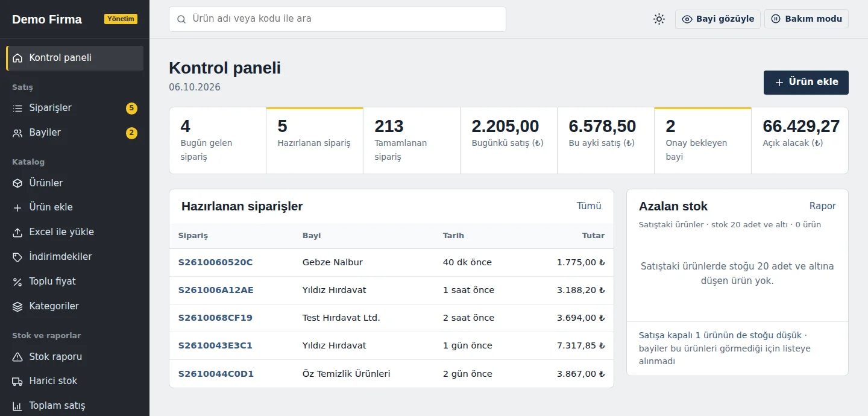Click the upload icon beside Excel ile yükle

tap(17, 232)
